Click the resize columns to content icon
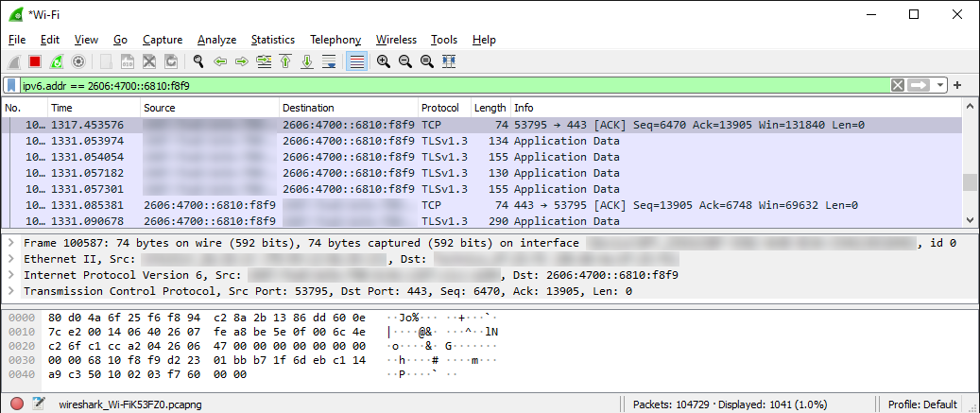The image size is (980, 413). pos(449,61)
